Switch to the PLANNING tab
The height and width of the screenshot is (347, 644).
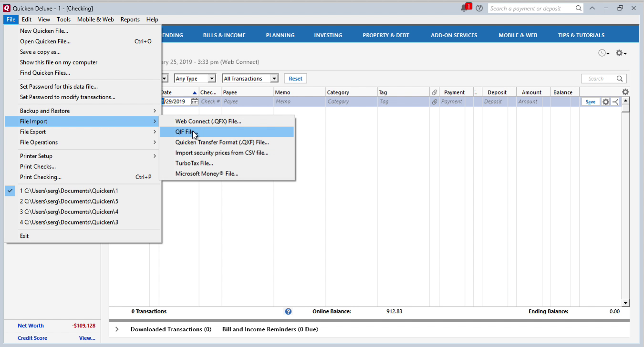[x=280, y=35]
